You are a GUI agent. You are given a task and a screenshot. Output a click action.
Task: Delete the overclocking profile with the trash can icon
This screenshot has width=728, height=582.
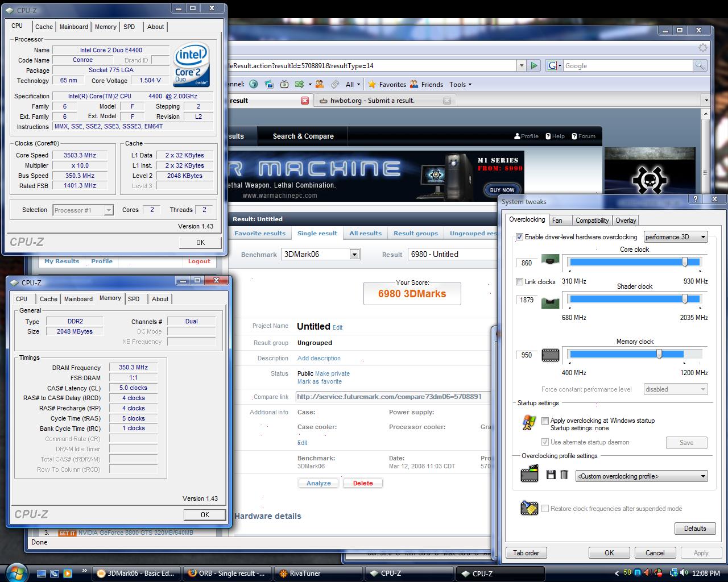564,475
